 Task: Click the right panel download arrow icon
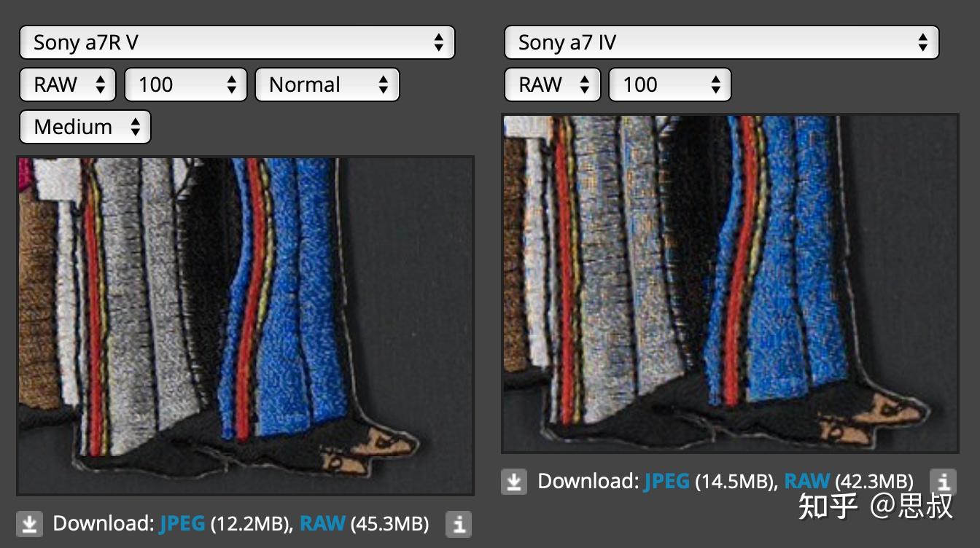(514, 482)
